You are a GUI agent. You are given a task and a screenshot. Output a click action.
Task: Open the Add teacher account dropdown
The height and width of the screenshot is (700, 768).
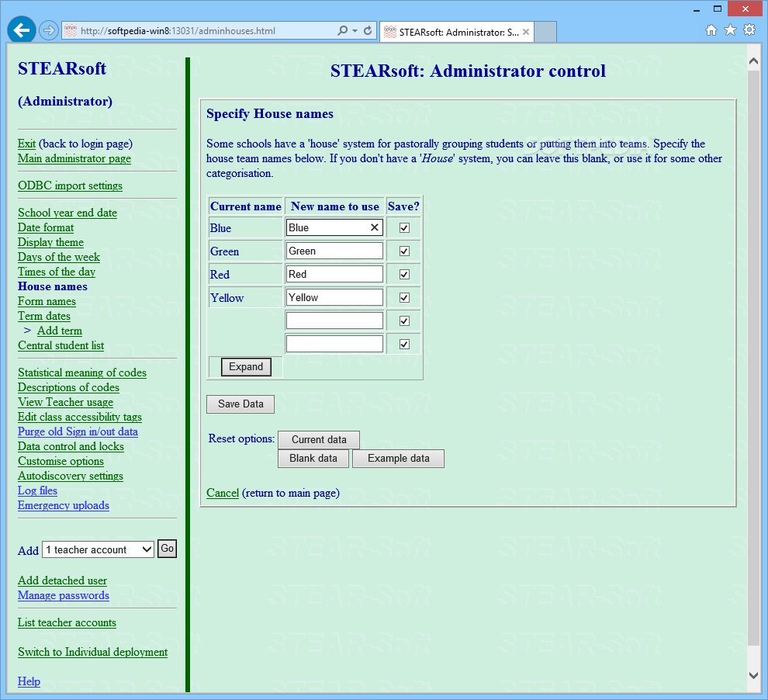(x=98, y=549)
